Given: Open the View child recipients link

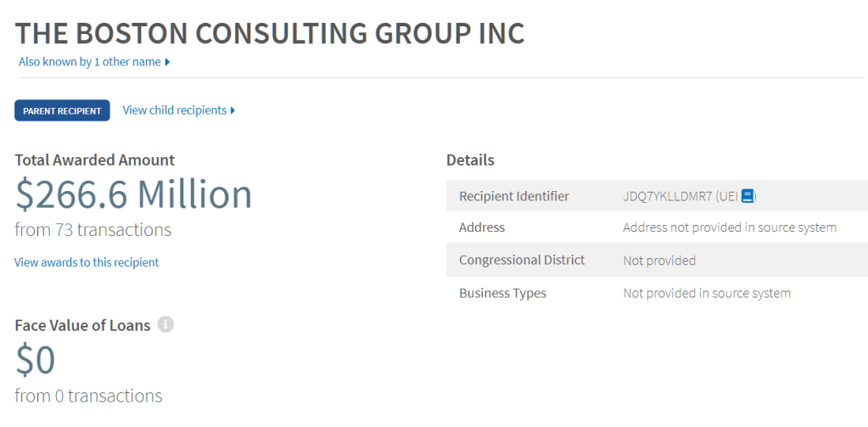Looking at the screenshot, I should point(175,110).
